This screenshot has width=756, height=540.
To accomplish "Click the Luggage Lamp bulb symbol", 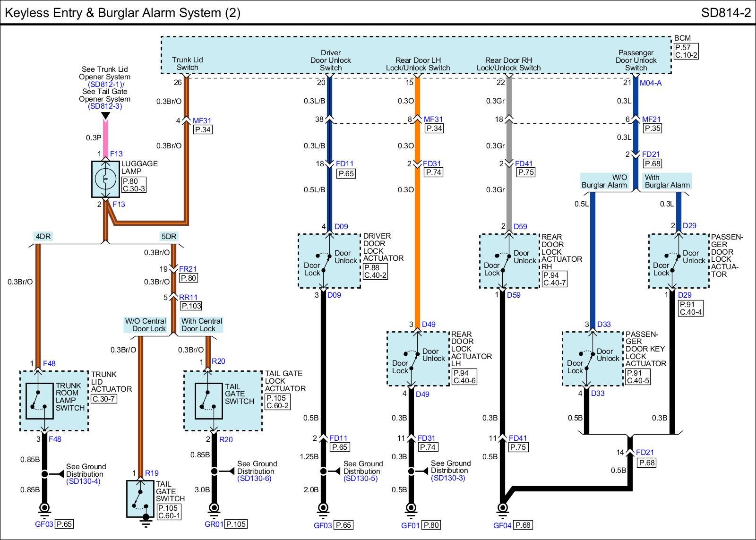I will click(105, 179).
